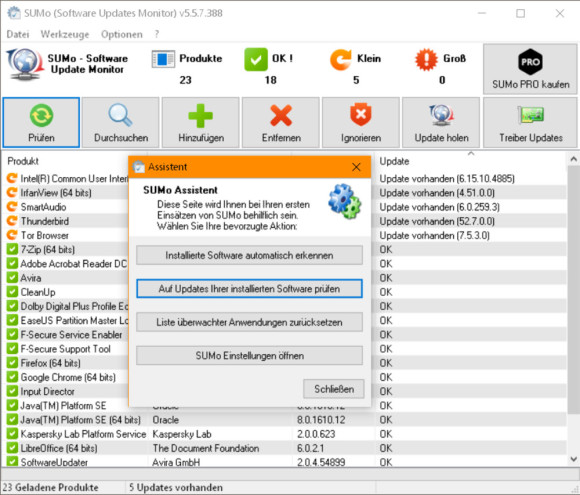This screenshot has height=495, width=580.
Task: Click the update icon beside Thunderbird
Action: click(x=12, y=221)
